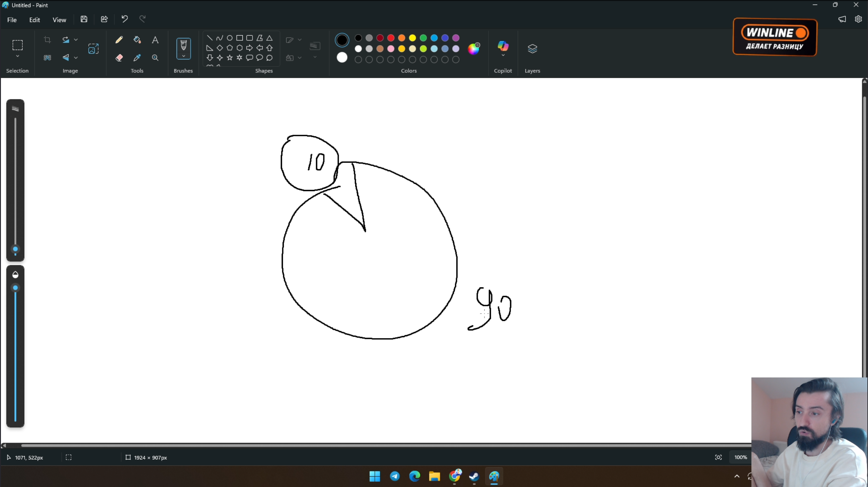Click the 100% zoom level button
This screenshot has width=868, height=487.
740,457
